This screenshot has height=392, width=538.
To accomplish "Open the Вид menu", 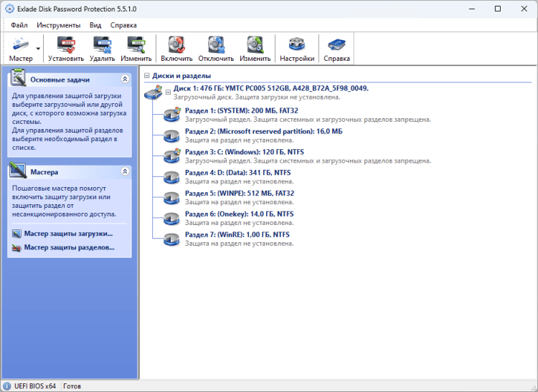I will (x=95, y=25).
